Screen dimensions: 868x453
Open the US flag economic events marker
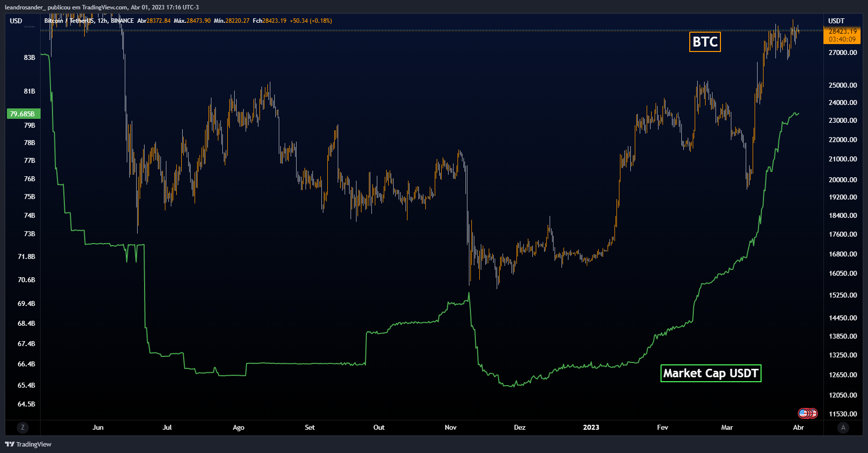coord(803,413)
